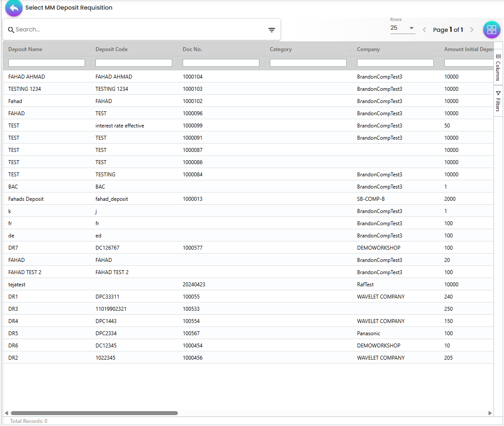Viewport: 504px width, 426px height.
Task: Select the SB-COMP-B company cell
Action: (x=371, y=199)
